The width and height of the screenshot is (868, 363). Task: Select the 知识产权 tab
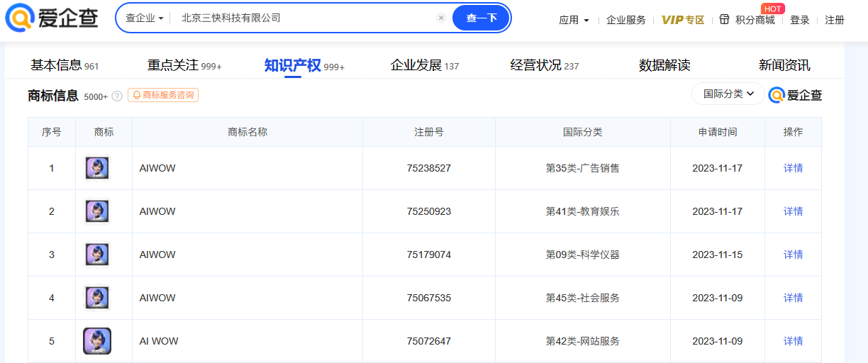tap(304, 65)
